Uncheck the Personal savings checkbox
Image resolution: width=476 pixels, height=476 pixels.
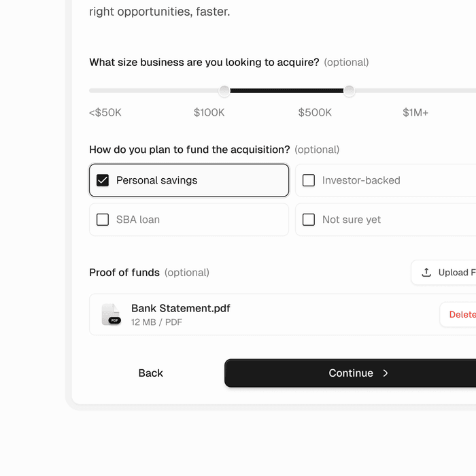pos(103,180)
